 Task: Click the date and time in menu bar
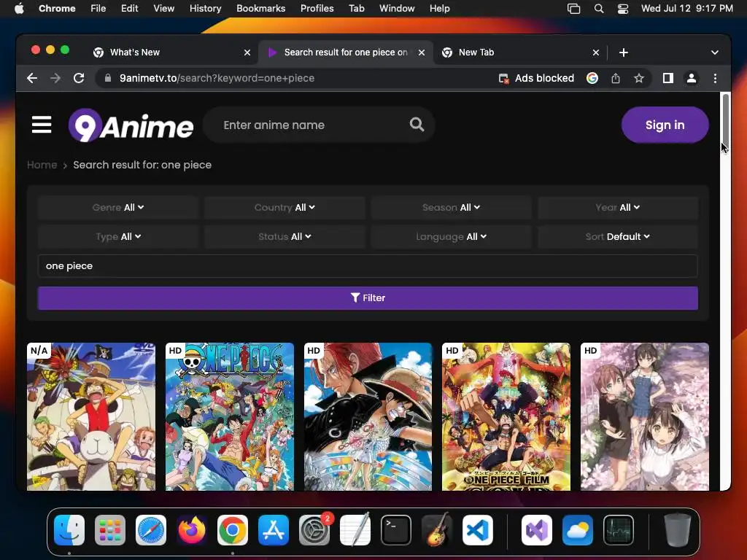687,9
